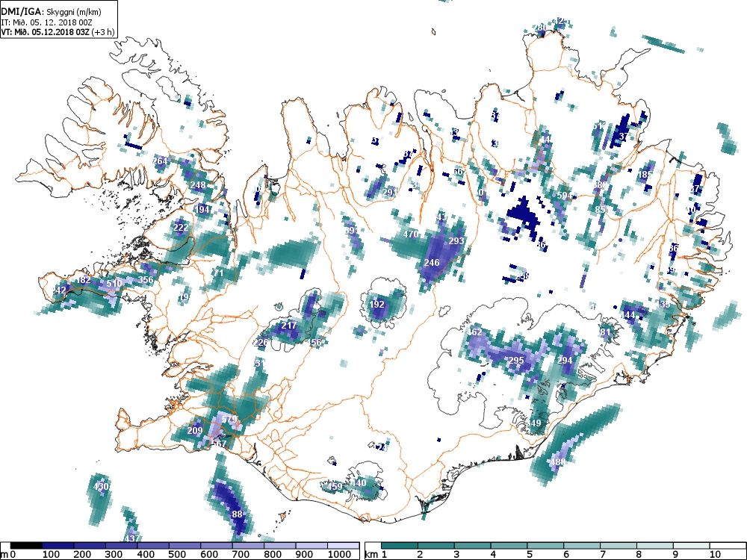Click the '500' label on the meter scale
Screen dimensions: 747x560
(178, 555)
